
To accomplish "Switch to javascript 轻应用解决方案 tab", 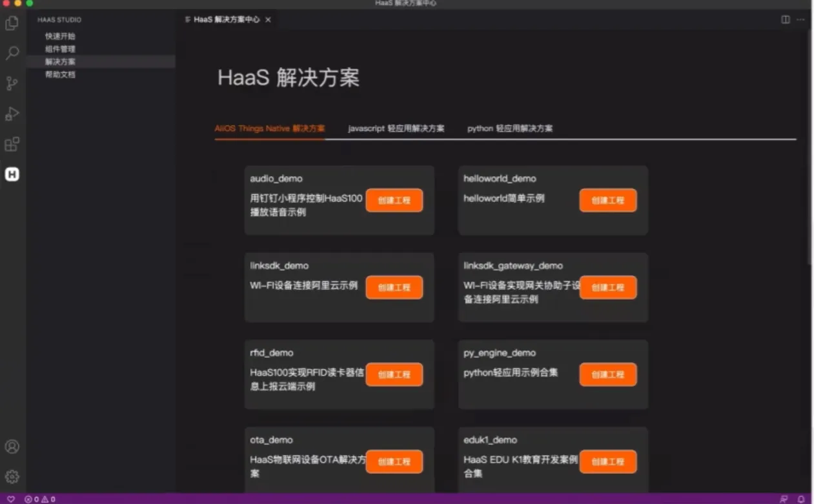I will point(396,128).
